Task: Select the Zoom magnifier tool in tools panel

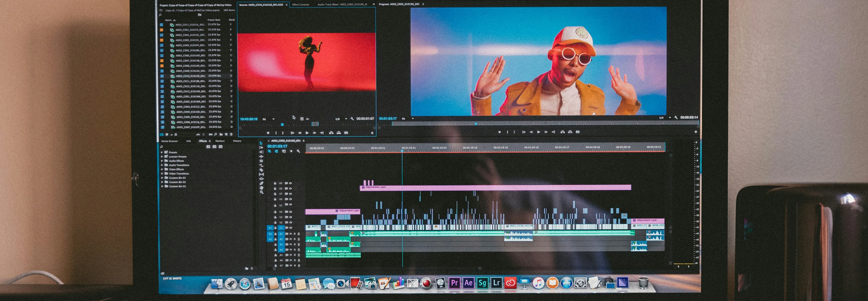Action: point(262,192)
